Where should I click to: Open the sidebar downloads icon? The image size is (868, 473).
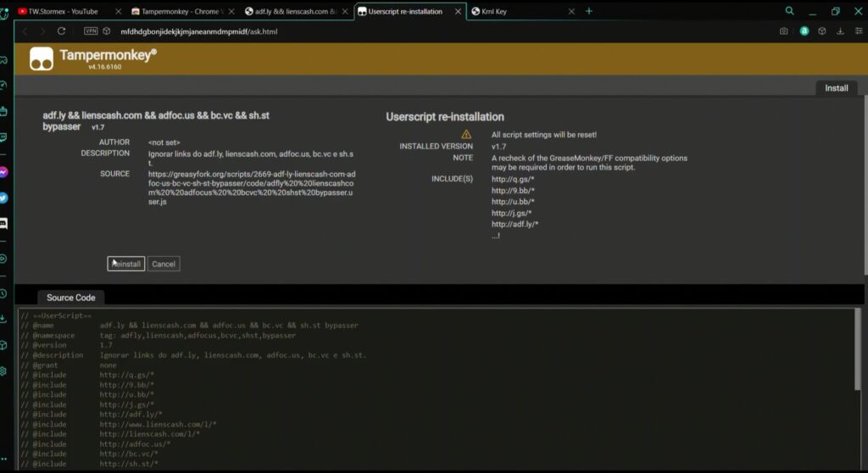click(3, 319)
